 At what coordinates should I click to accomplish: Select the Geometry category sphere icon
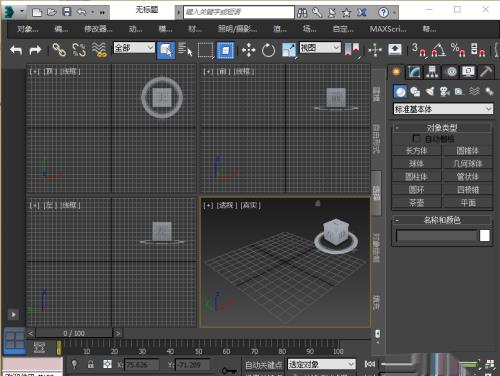[x=400, y=92]
